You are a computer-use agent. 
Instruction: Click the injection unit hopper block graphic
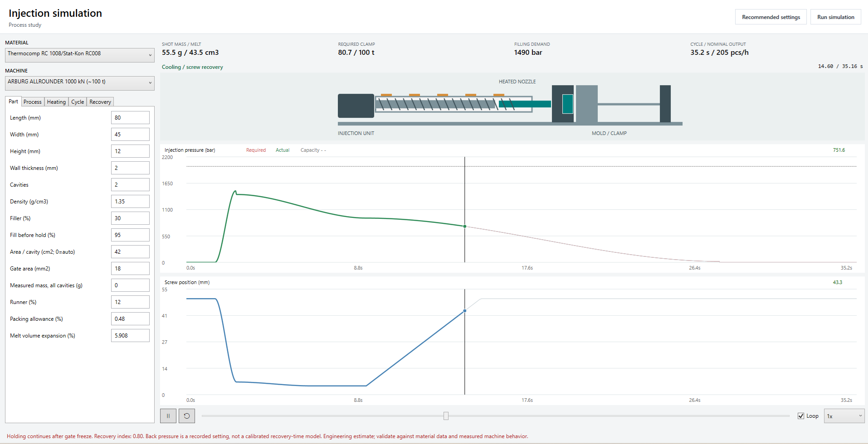[356, 106]
